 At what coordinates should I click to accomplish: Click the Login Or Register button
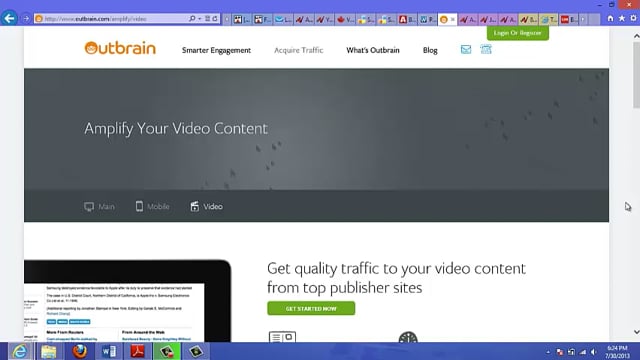click(x=518, y=33)
